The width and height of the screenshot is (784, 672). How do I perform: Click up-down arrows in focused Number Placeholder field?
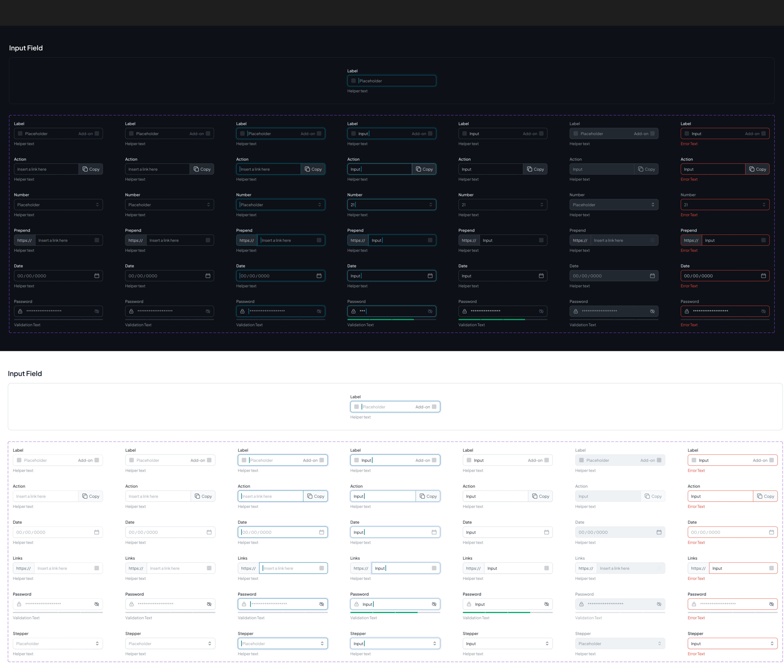pyautogui.click(x=319, y=205)
